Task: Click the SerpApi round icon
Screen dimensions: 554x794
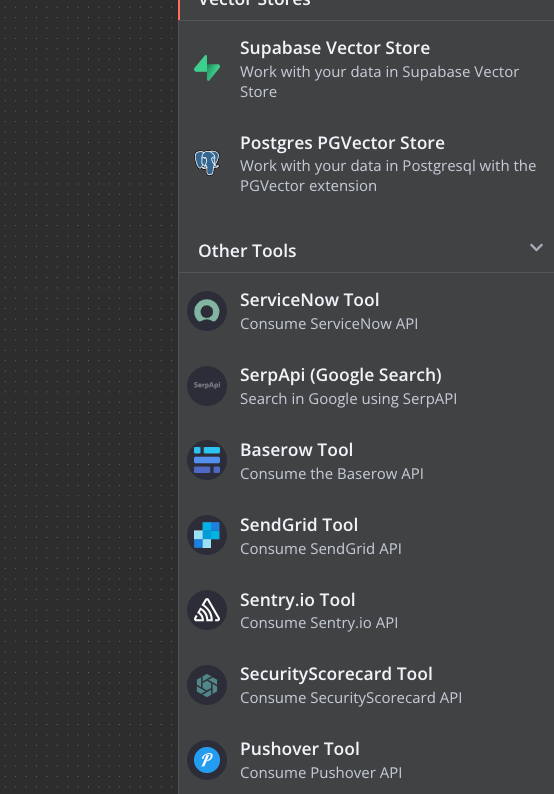Action: click(207, 386)
